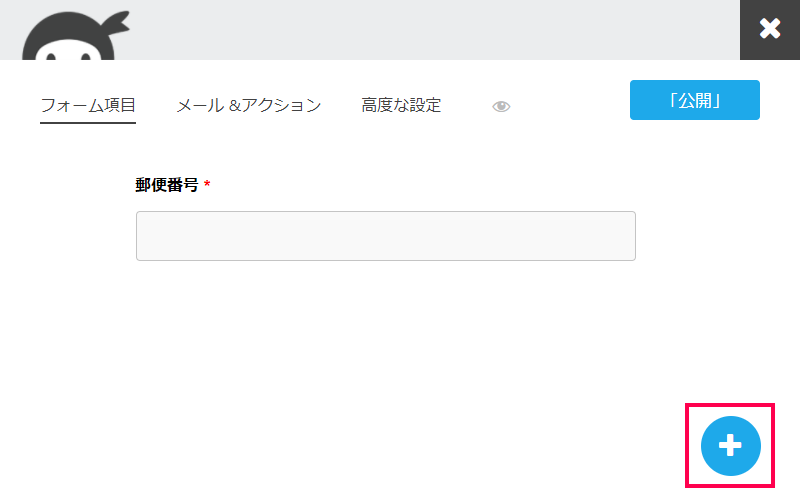Click the 「公開」 publish button
The height and width of the screenshot is (499, 800).
click(x=694, y=100)
